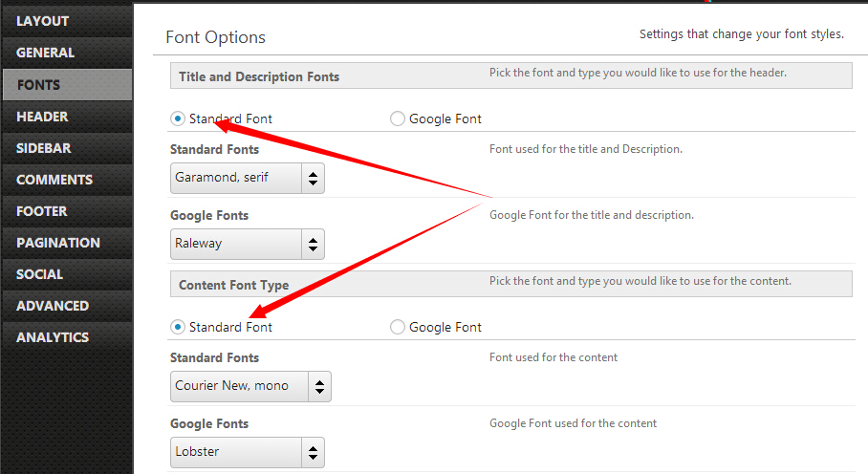Open HEADER settings
Screen dimensions: 868x474
click(x=42, y=117)
